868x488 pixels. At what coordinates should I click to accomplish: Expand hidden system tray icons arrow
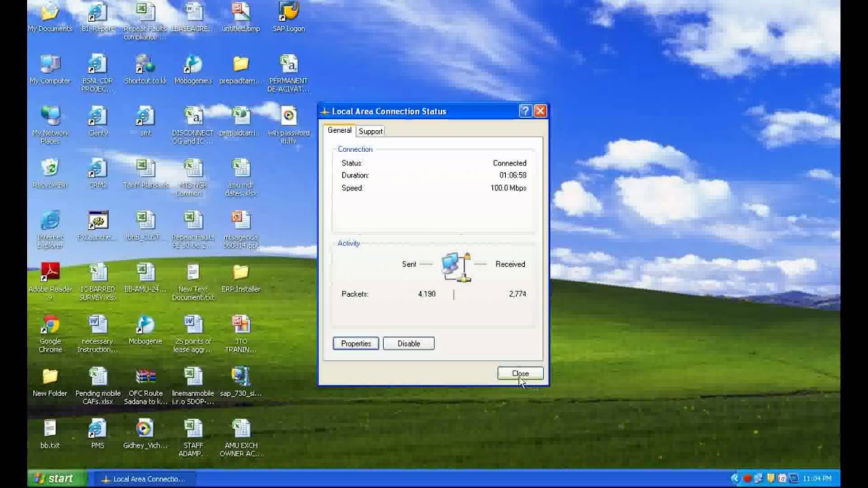pyautogui.click(x=736, y=479)
